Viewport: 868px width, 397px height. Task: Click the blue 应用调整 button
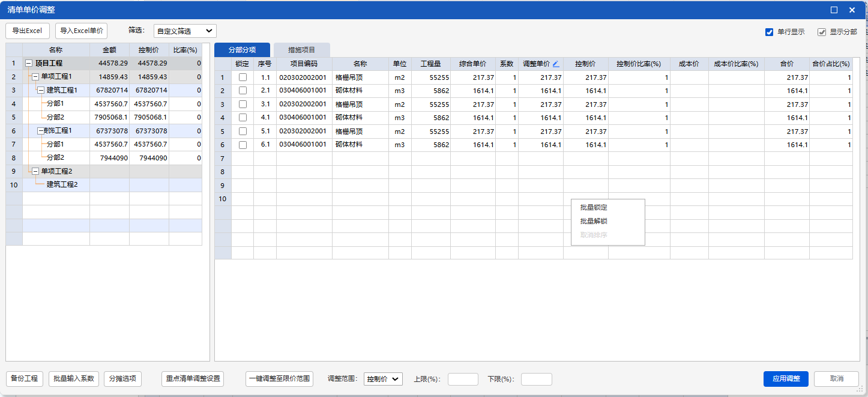point(786,379)
